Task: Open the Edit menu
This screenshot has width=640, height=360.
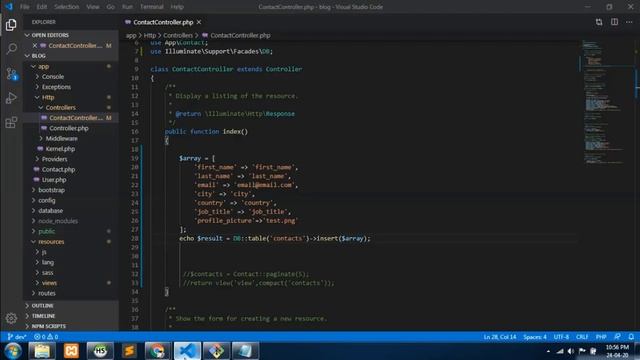Action: [x=42, y=7]
